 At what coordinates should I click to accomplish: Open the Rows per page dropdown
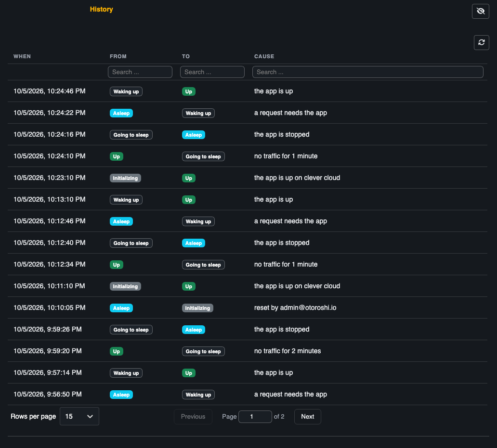79,416
